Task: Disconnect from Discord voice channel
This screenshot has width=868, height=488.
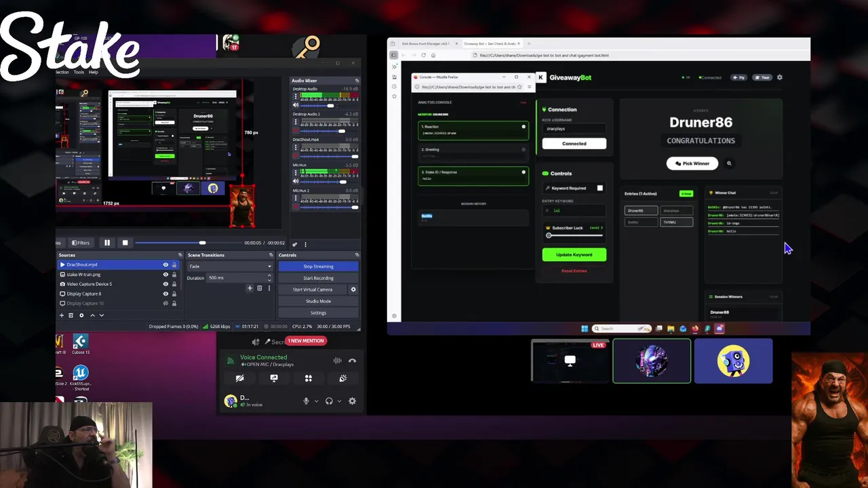Action: [352, 361]
